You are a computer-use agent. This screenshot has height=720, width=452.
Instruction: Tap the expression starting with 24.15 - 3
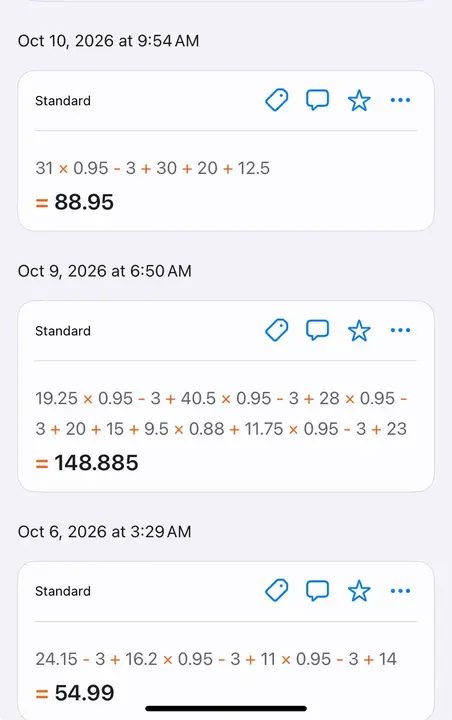pyautogui.click(x=216, y=659)
